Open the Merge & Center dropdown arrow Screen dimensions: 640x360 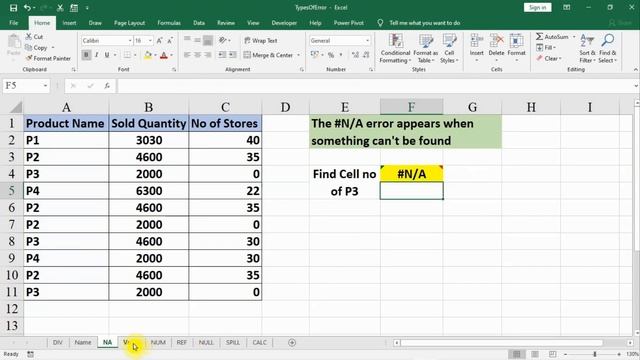298,55
